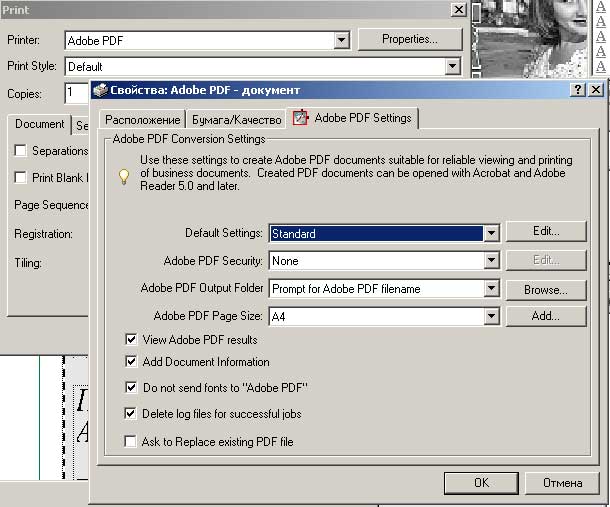Switch to the Расположение tab
This screenshot has height=507, width=610.
(142, 119)
